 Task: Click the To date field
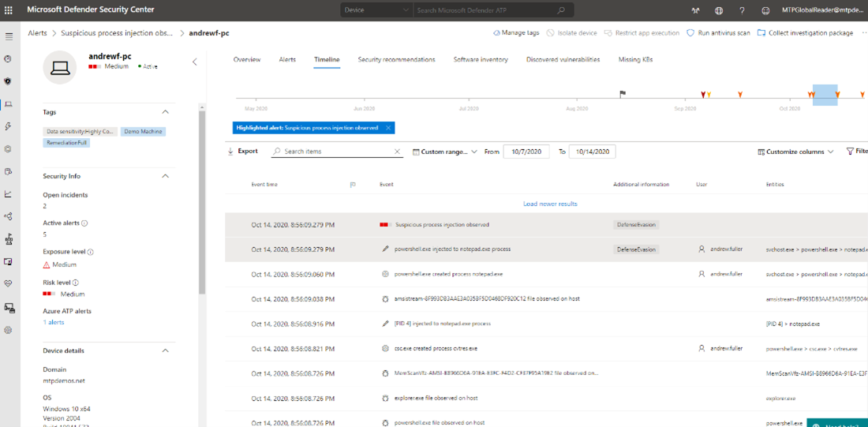coord(593,152)
